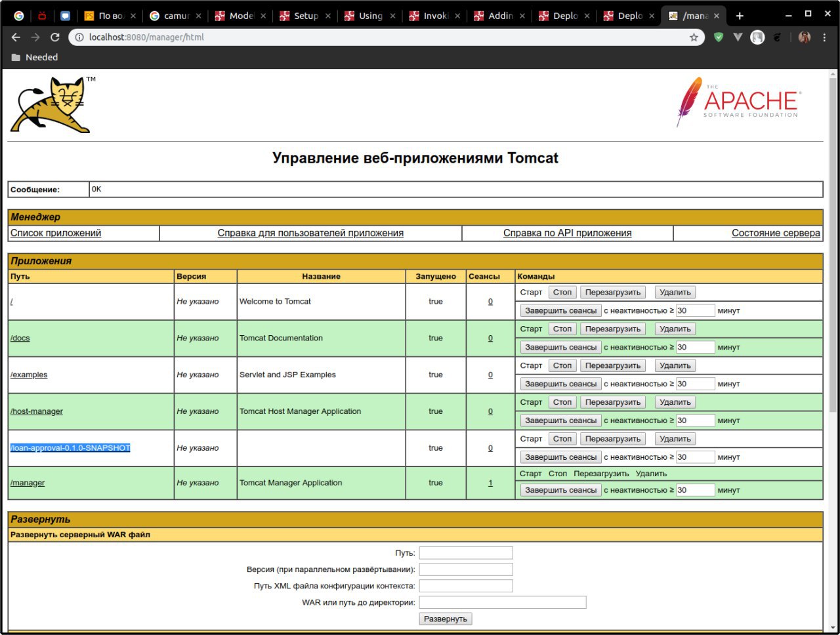The height and width of the screenshot is (635, 840).
Task: Open Состояние сервера link
Action: (x=776, y=233)
